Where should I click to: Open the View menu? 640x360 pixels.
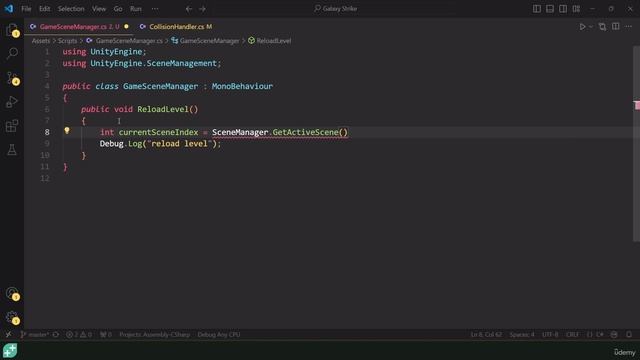point(99,9)
